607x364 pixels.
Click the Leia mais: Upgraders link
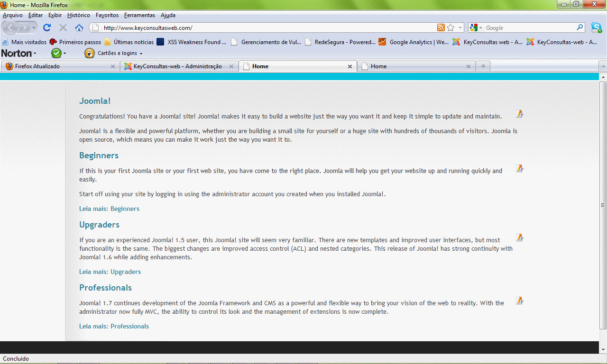pyautogui.click(x=110, y=272)
